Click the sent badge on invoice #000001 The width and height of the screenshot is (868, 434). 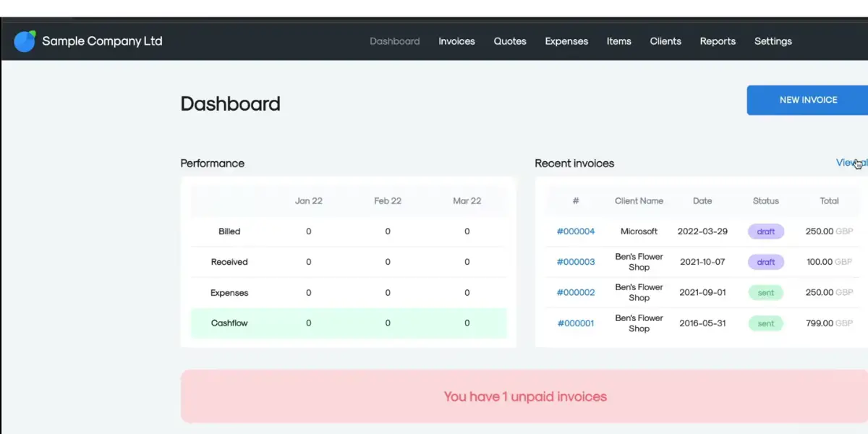coord(765,323)
